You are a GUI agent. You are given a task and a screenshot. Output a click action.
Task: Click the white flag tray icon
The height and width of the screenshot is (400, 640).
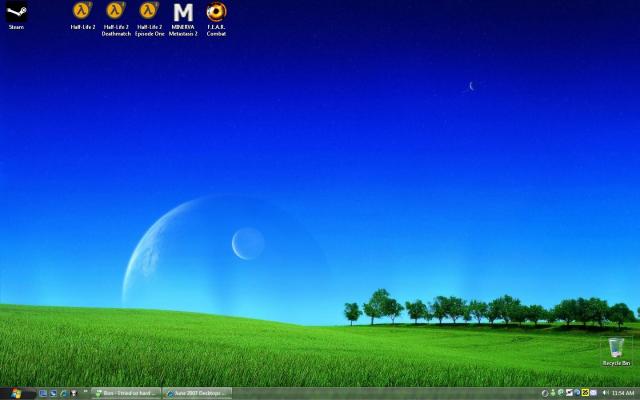pos(569,393)
